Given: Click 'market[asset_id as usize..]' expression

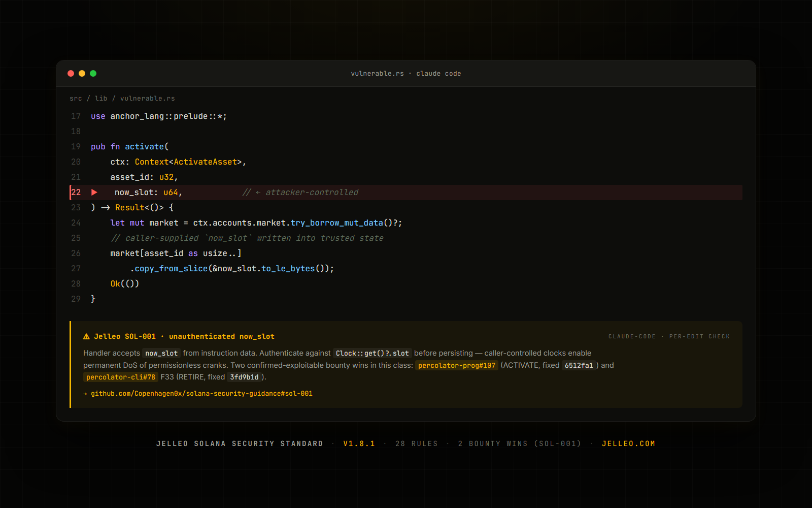Looking at the screenshot, I should (x=176, y=253).
